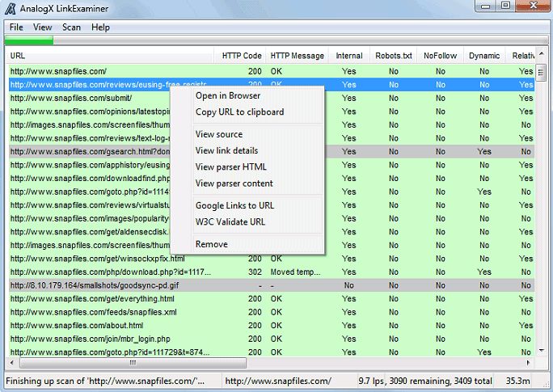This screenshot has height=392, width=553.
Task: Click the '9.7 lps, 3090 remaining' status
Action: pyautogui.click(x=425, y=381)
